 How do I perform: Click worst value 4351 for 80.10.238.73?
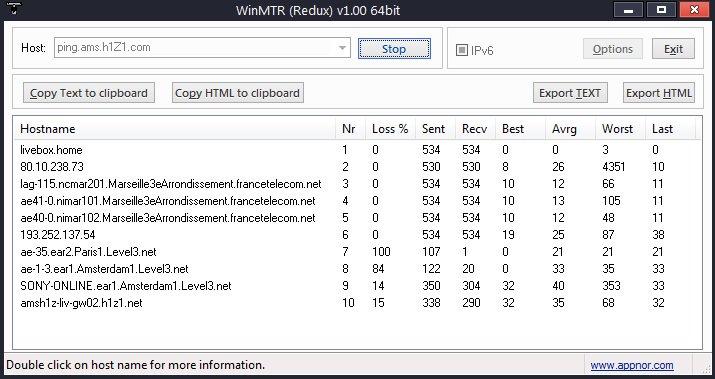pyautogui.click(x=614, y=166)
